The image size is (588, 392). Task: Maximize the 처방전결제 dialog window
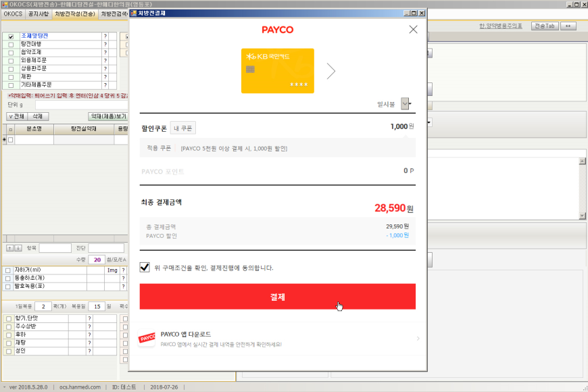tap(414, 13)
